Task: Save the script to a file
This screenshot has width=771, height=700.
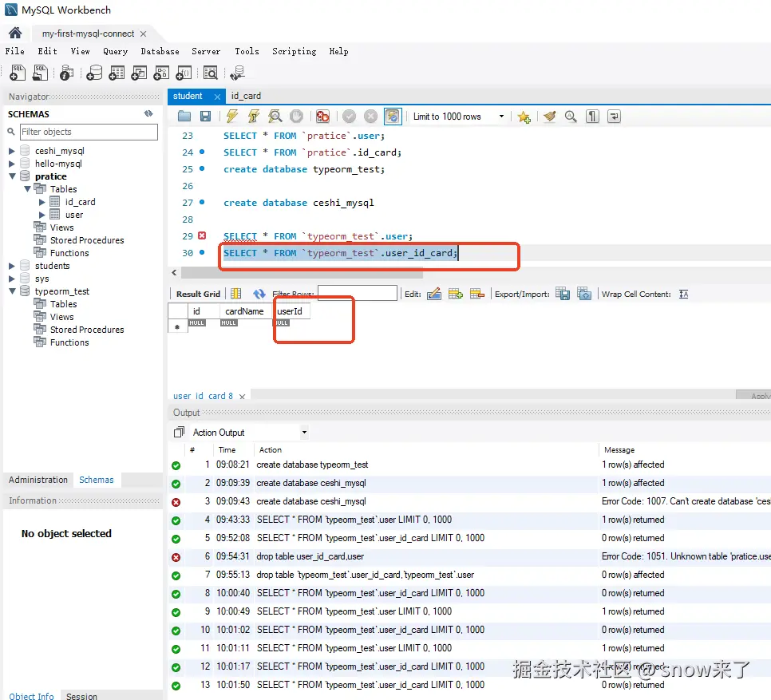Action: click(206, 117)
